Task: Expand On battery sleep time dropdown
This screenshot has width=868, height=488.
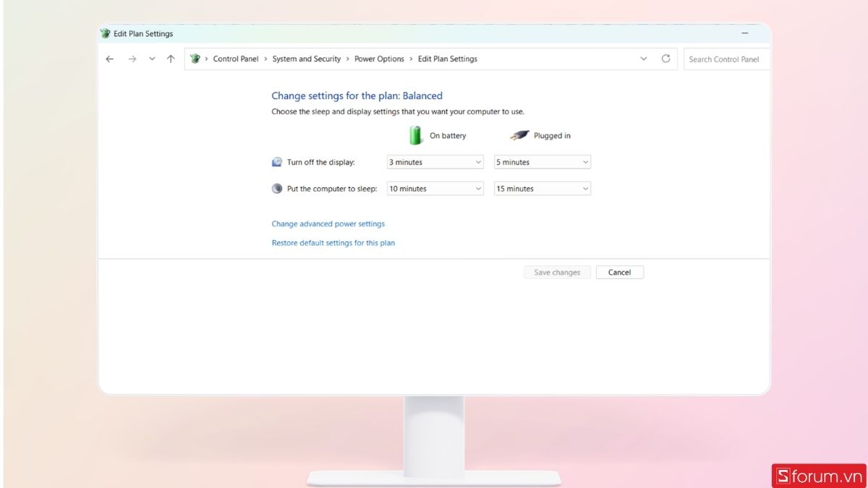Action: pos(435,189)
